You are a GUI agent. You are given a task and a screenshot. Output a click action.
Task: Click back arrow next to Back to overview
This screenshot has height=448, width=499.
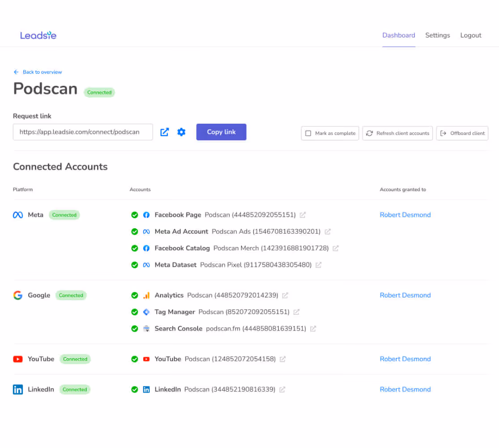click(x=16, y=72)
